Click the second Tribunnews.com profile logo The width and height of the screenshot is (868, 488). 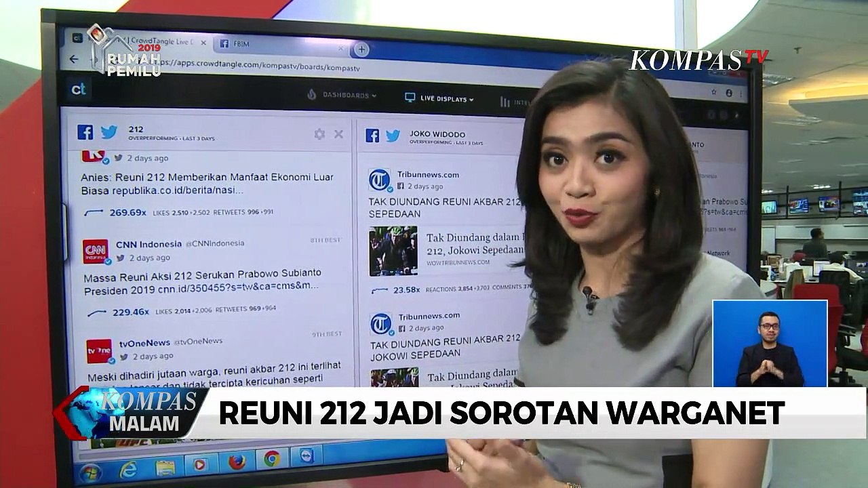(x=381, y=323)
